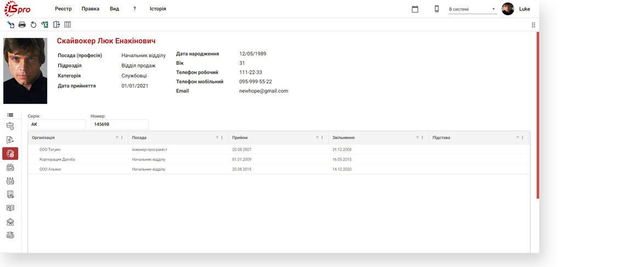Open Прийом column options menu dots
The image size is (644, 267).
(323, 138)
